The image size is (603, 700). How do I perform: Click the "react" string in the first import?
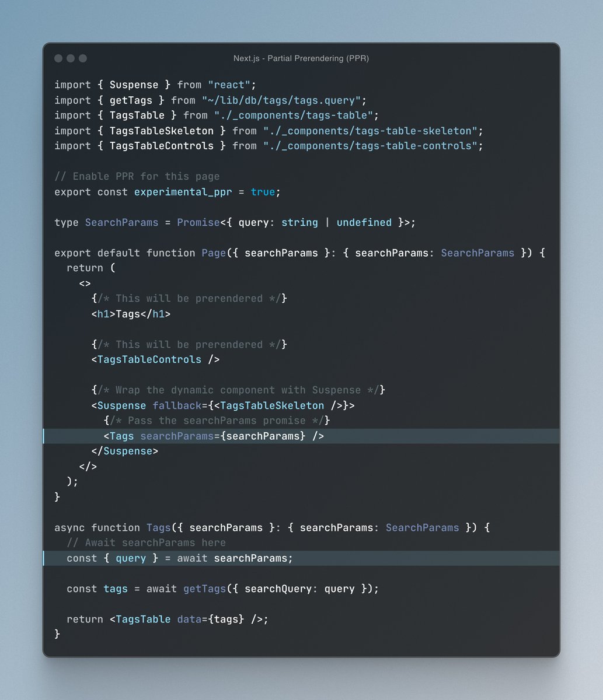tap(229, 85)
